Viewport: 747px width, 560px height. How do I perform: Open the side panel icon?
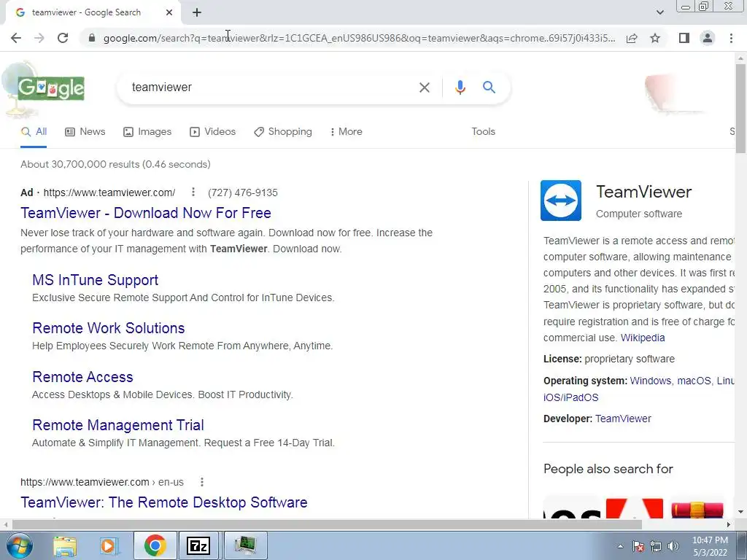(684, 38)
